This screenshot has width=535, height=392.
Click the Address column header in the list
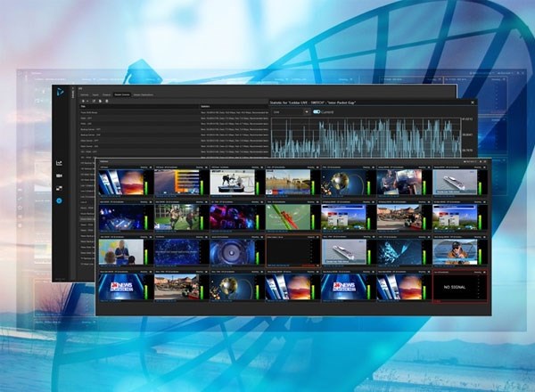(205, 107)
